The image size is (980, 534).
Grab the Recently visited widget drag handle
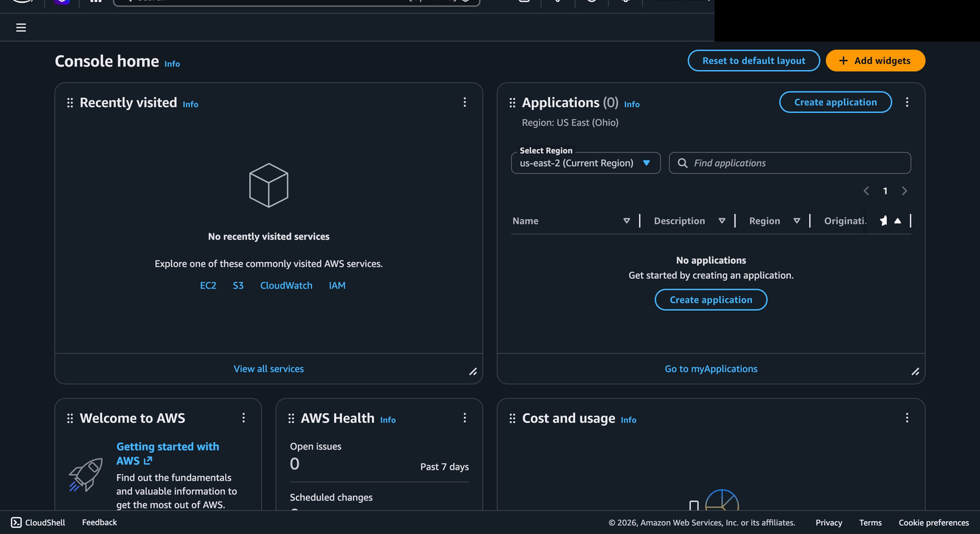70,103
